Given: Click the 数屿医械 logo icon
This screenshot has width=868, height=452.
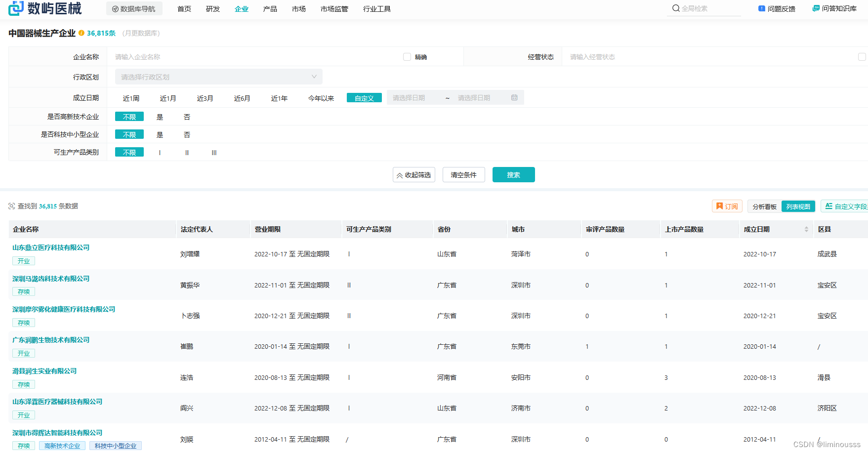Looking at the screenshot, I should click(x=16, y=8).
